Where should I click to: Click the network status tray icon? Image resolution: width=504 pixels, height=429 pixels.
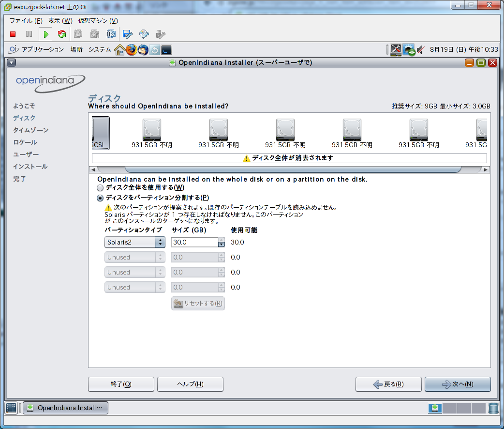pyautogui.click(x=409, y=50)
